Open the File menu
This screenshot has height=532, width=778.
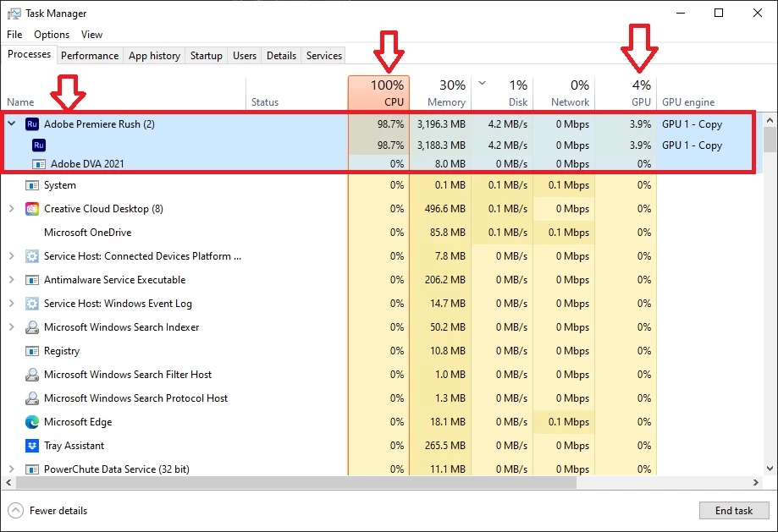(x=14, y=34)
